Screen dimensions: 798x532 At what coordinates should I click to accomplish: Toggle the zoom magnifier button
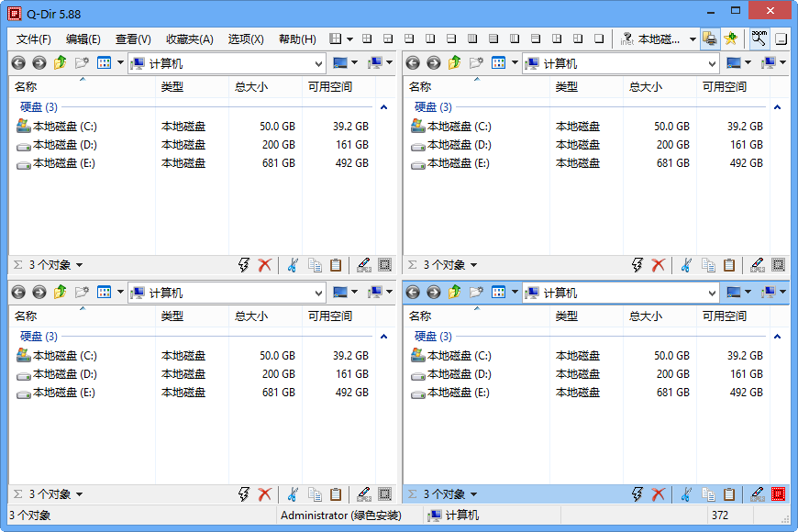coord(759,39)
